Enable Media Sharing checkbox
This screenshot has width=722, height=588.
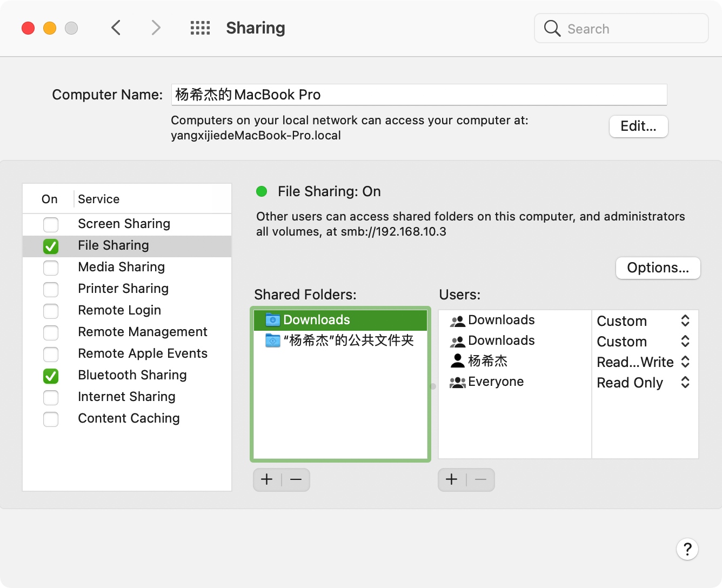51,268
